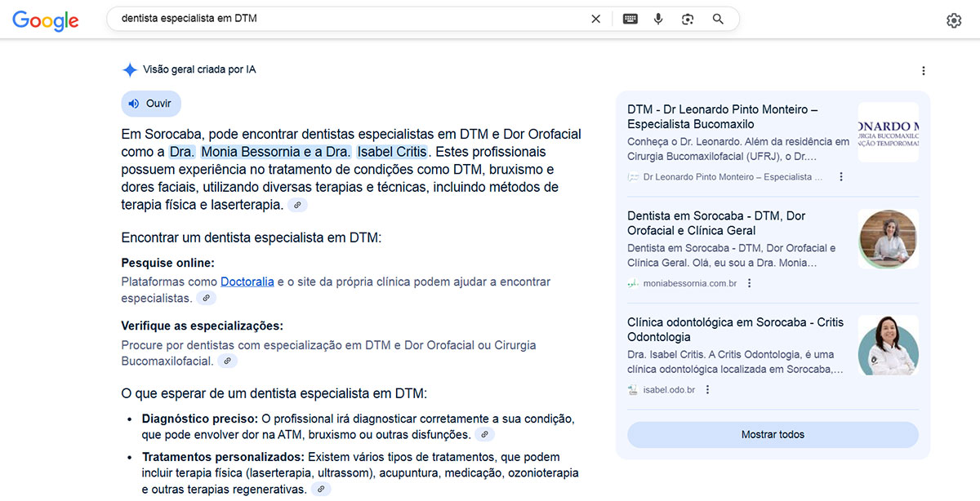980x501 pixels.
Task: Click the 'Pesquise online:' subheading
Action: (168, 263)
